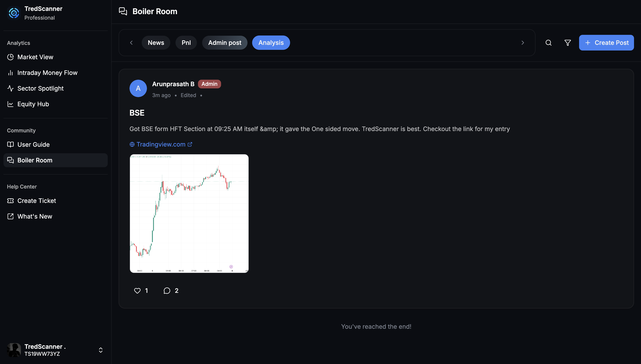Open the User Guide
This screenshot has width=641, height=364.
tap(33, 145)
